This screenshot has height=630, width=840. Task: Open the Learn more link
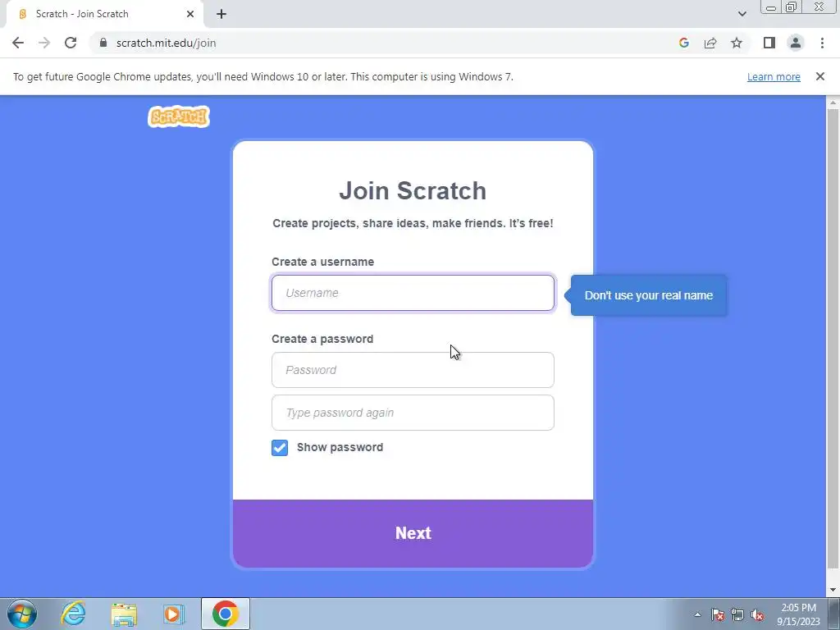click(774, 76)
